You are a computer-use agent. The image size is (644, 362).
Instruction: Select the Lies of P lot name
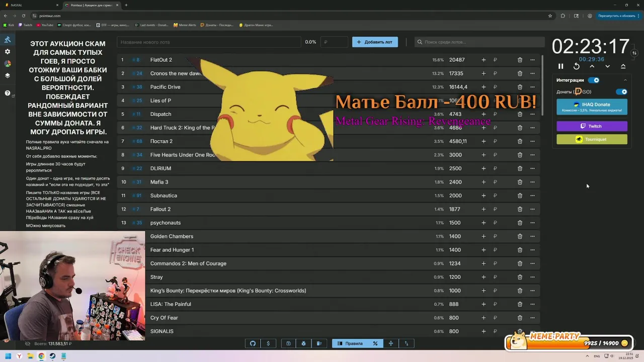160,101
